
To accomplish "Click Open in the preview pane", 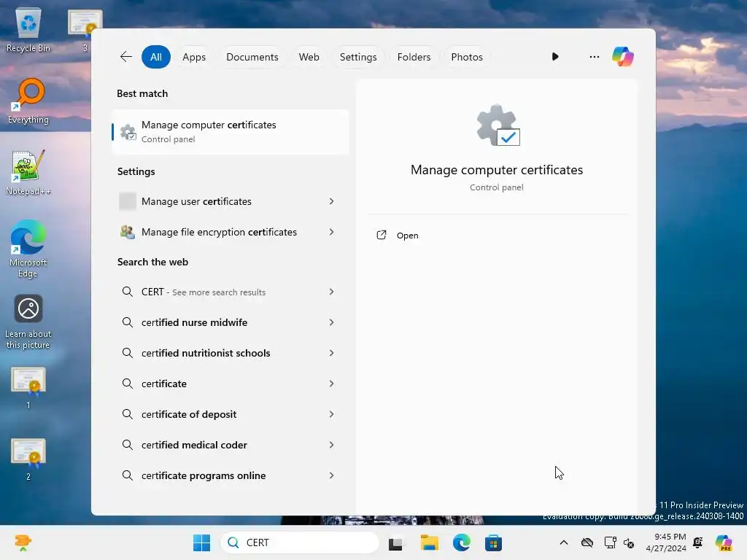I will [x=407, y=236].
